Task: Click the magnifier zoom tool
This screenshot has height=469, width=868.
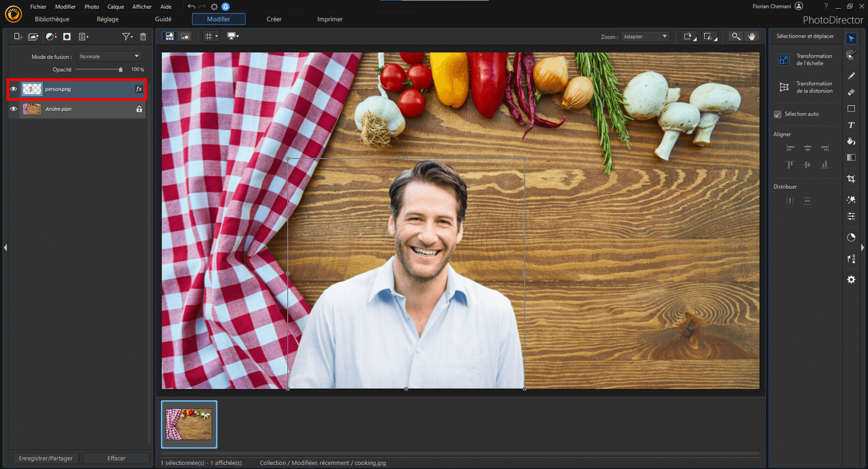Action: (x=736, y=36)
